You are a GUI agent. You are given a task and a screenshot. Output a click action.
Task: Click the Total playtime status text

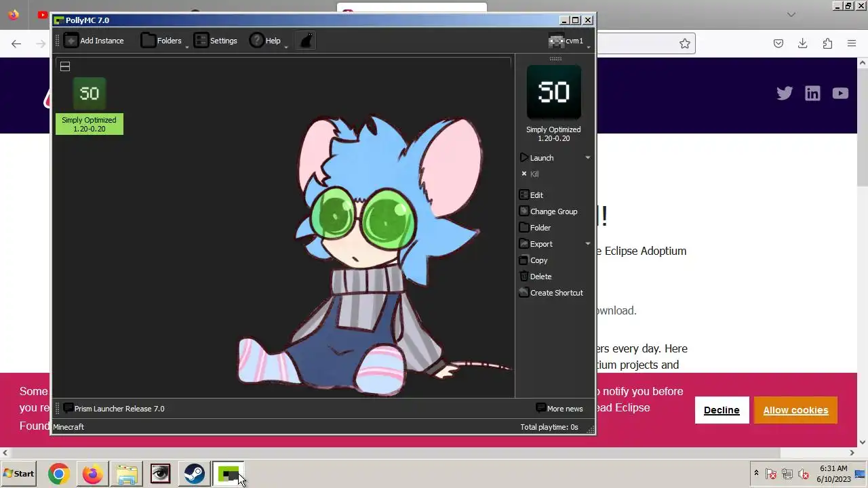coord(549,427)
